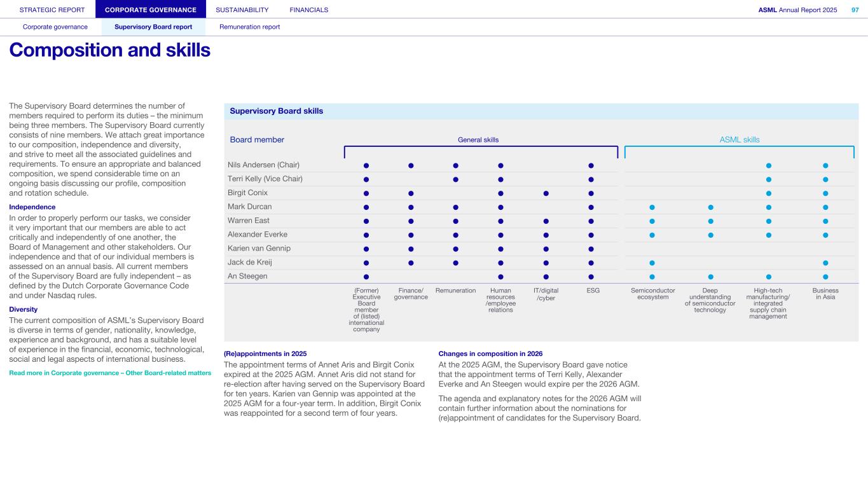Screen dimensions: 868x489
Task: Select the 'An Steegen' row name
Action: [x=247, y=276]
